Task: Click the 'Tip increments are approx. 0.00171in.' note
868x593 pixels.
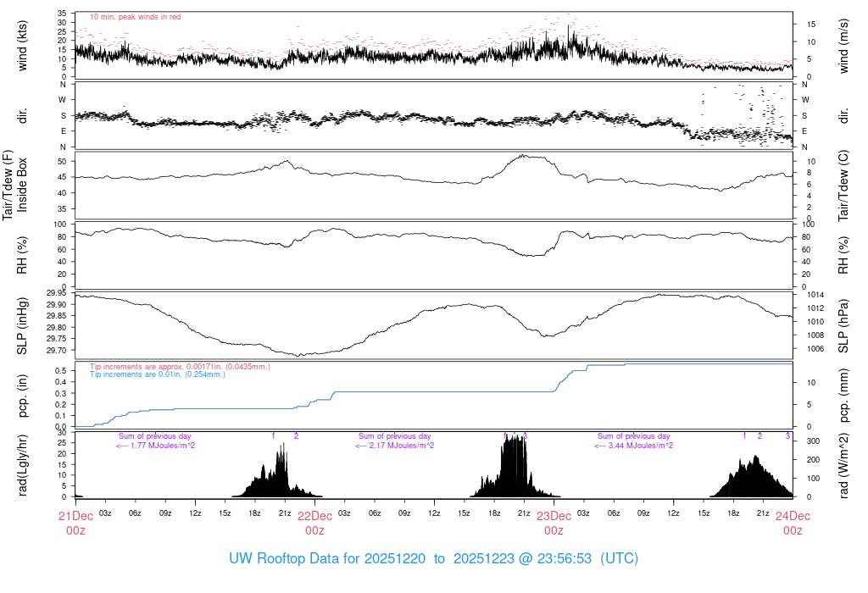Action: coord(180,367)
